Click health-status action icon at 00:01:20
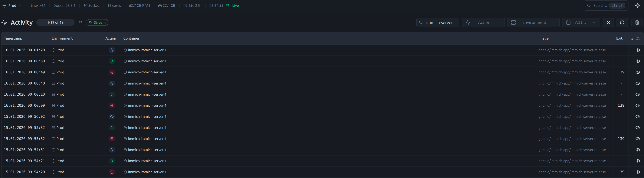644x178 pixels. tap(112, 50)
